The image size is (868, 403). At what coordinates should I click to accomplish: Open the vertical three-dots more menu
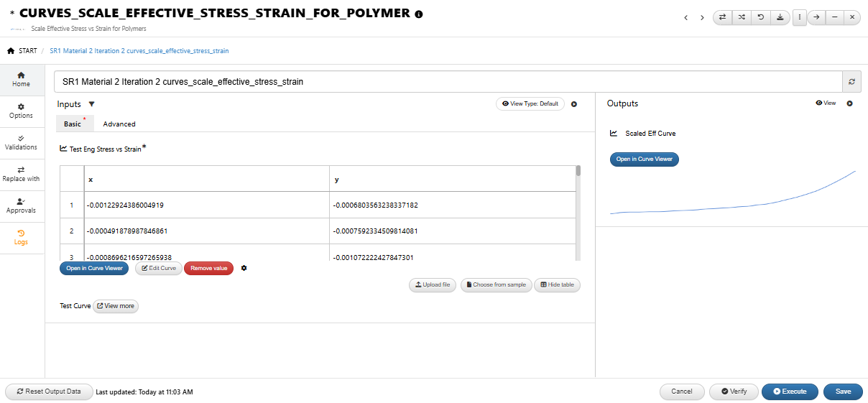tap(800, 17)
